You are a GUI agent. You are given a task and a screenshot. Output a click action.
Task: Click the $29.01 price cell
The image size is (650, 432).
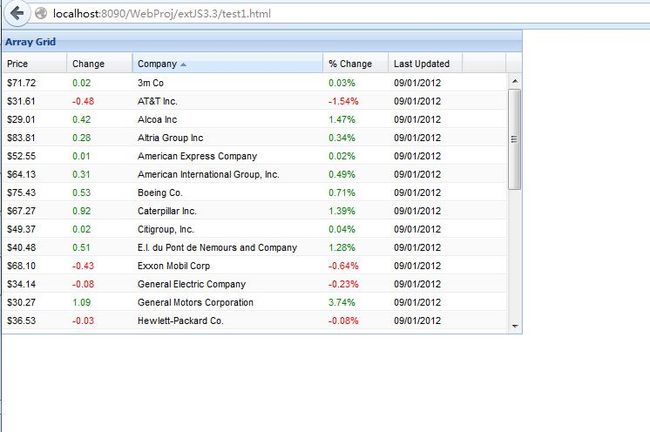(x=22, y=119)
